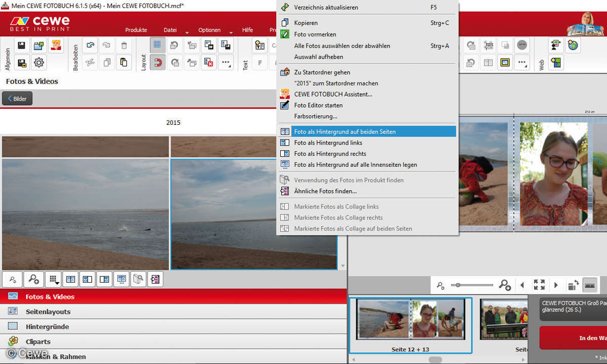Expand more photo tools (three dots)
The image size is (607, 364).
[x=522, y=63]
